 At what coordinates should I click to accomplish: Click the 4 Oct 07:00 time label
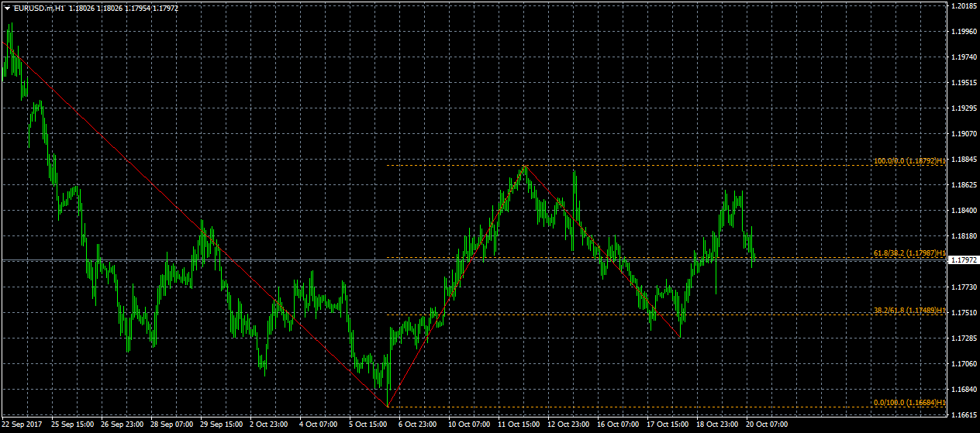pos(319,424)
